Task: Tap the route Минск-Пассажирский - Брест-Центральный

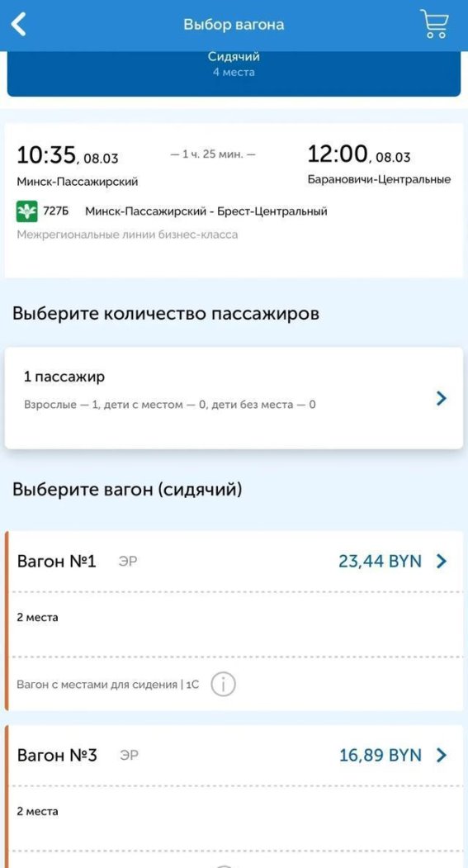Action: [x=206, y=211]
